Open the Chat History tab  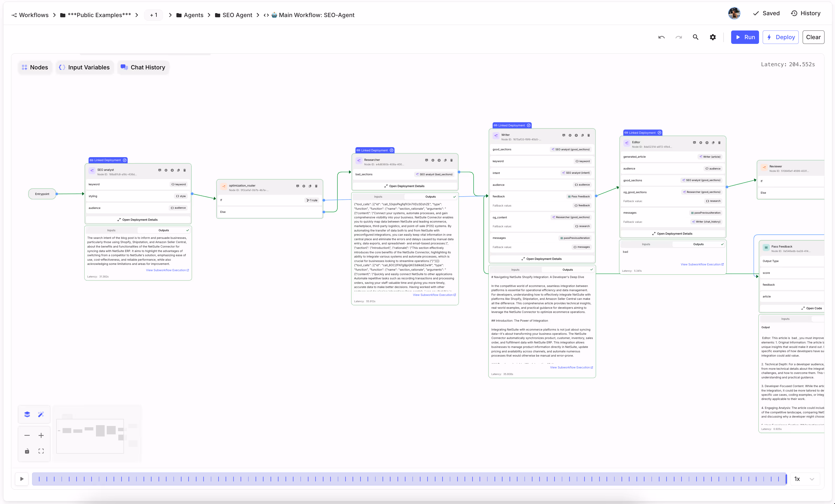pos(143,68)
